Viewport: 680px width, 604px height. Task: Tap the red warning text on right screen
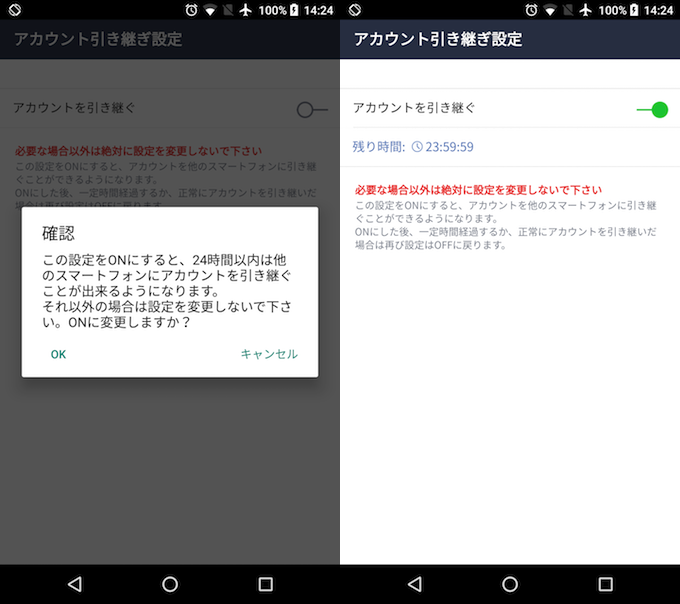[x=478, y=189]
